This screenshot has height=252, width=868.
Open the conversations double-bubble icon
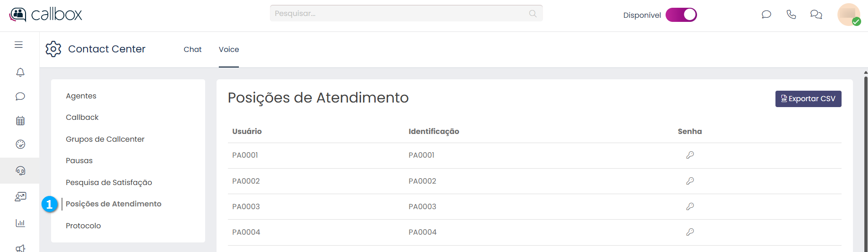click(816, 15)
